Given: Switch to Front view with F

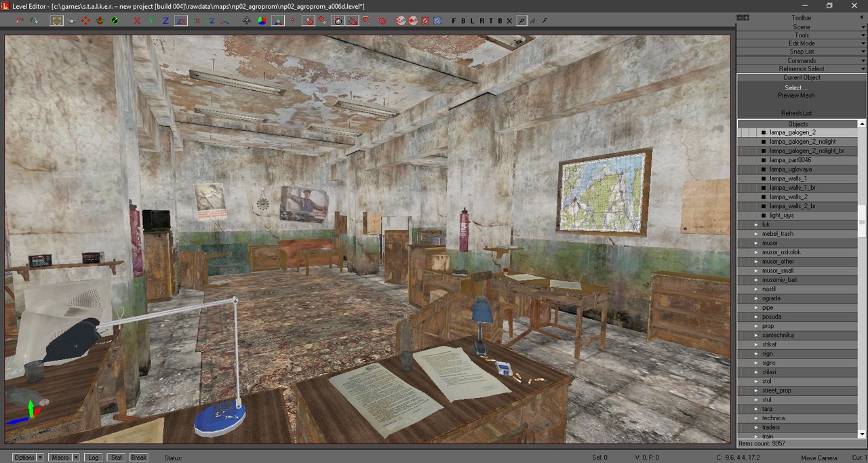Looking at the screenshot, I should [454, 21].
